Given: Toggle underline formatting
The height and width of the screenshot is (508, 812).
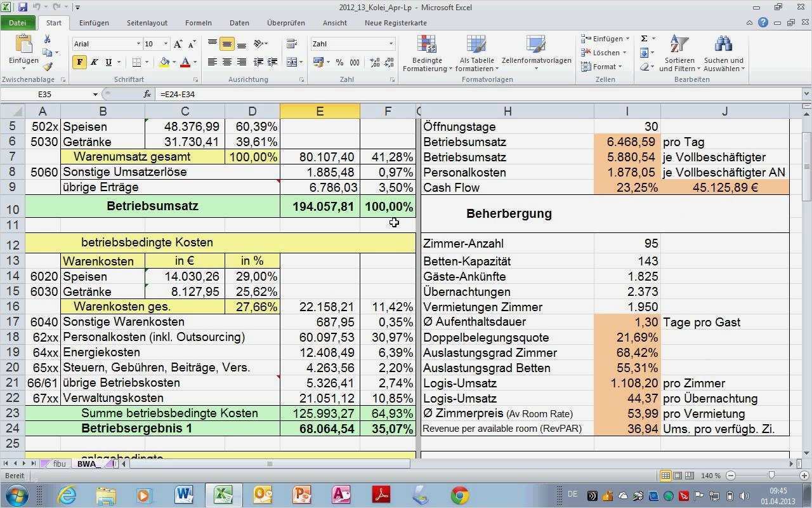Looking at the screenshot, I should (x=108, y=62).
